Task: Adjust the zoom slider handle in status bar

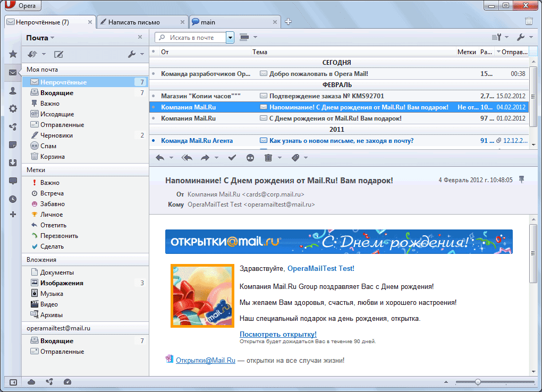Action: 478,382
